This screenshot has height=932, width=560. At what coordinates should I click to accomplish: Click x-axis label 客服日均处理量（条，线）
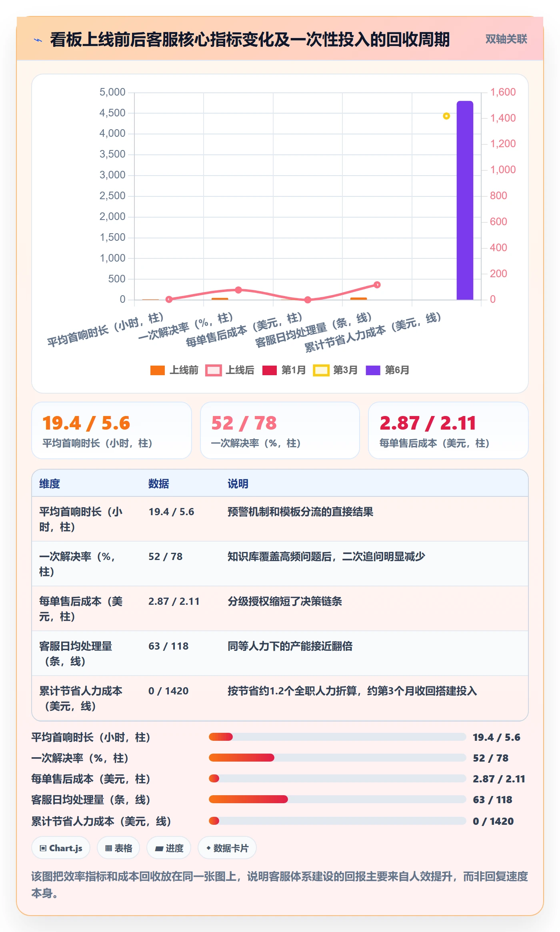coord(314,330)
